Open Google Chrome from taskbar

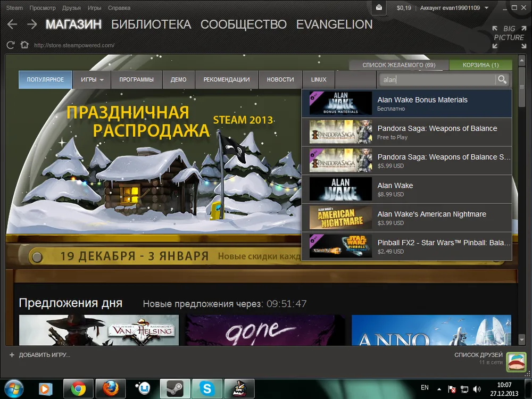pyautogui.click(x=78, y=389)
